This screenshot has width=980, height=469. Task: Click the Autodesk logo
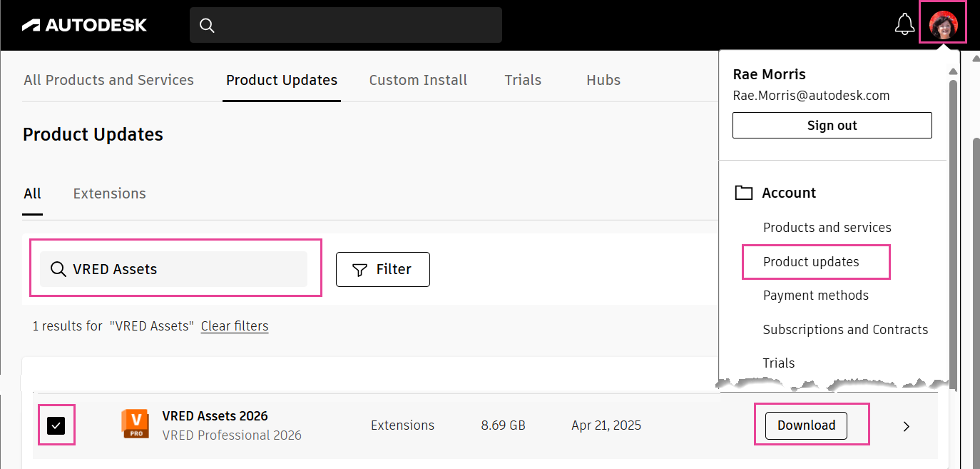[x=84, y=24]
